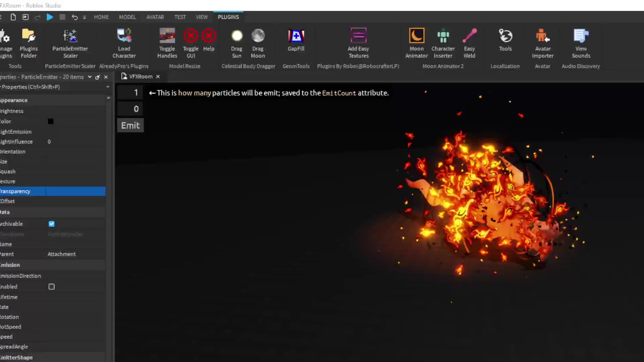This screenshot has height=362, width=644.
Task: Enable the Enabled property checkbox
Action: tap(52, 287)
